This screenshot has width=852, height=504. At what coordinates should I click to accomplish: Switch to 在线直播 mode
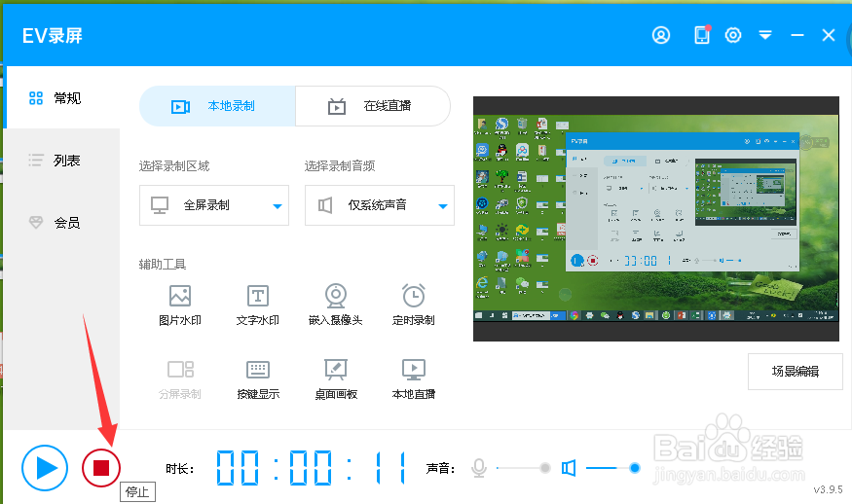tap(373, 106)
